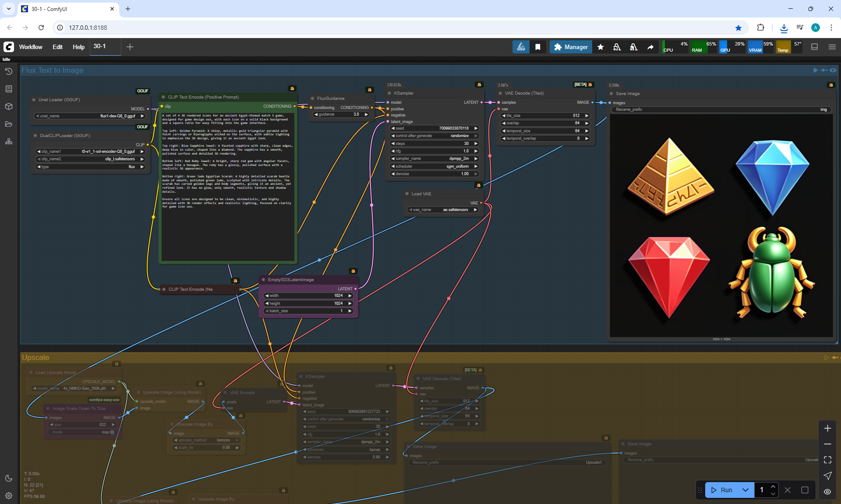Toggle dark theme moon icon

8,478
